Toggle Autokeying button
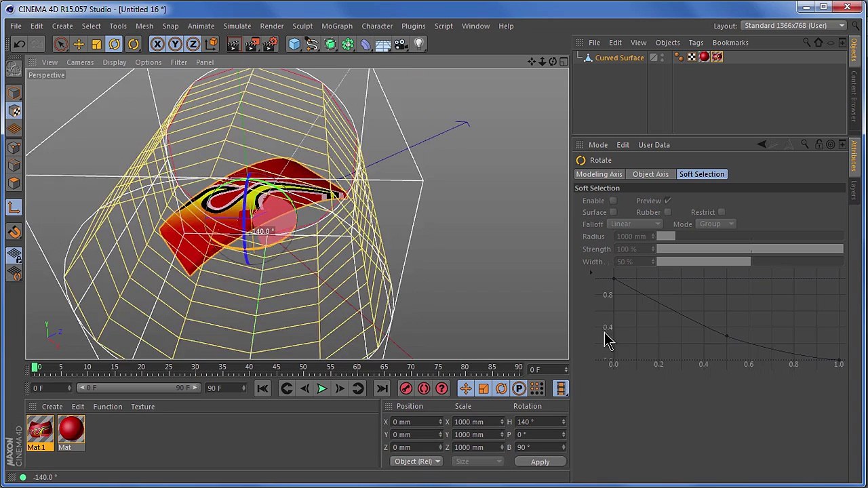This screenshot has width=868, height=488. (x=424, y=388)
